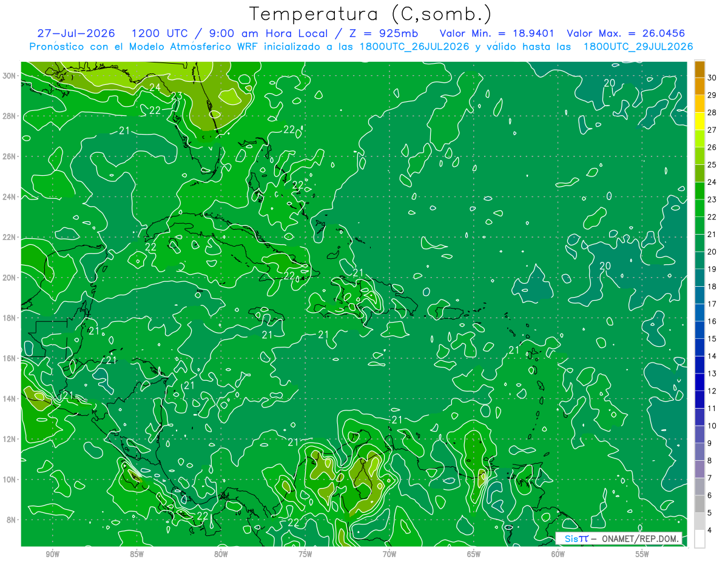Click the latitude label "28N"
The height and width of the screenshot is (562, 728).
[x=10, y=116]
